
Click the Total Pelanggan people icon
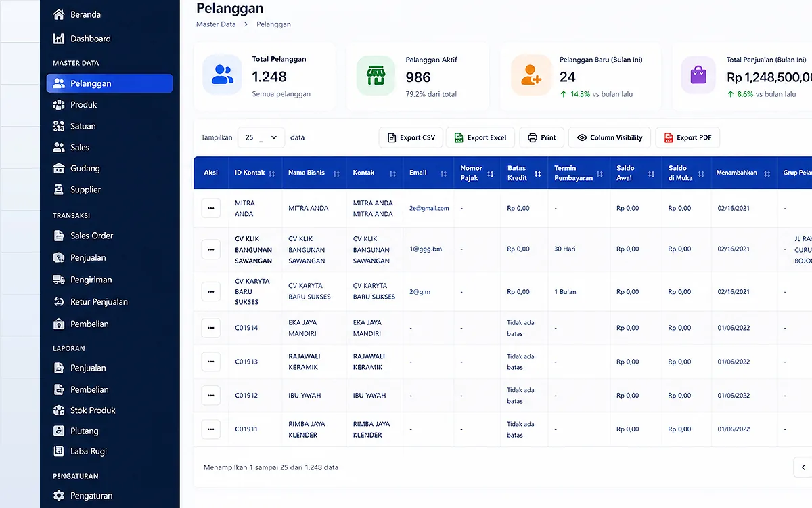[222, 75]
